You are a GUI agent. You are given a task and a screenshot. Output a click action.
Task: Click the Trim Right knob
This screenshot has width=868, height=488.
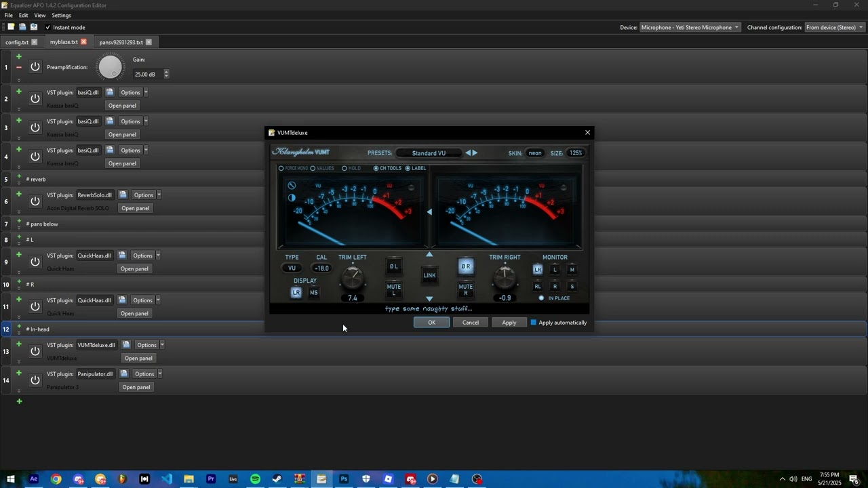tap(505, 277)
